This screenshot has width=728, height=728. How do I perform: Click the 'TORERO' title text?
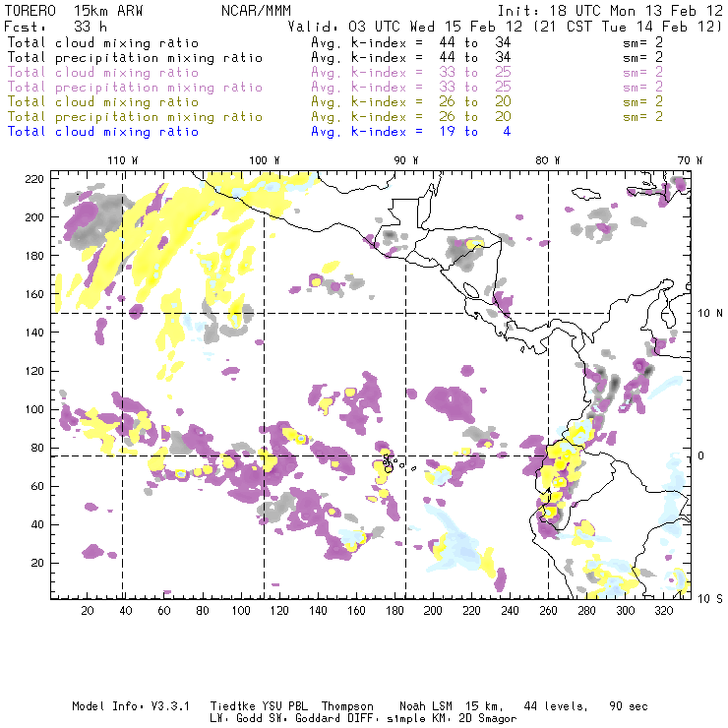click(x=30, y=11)
